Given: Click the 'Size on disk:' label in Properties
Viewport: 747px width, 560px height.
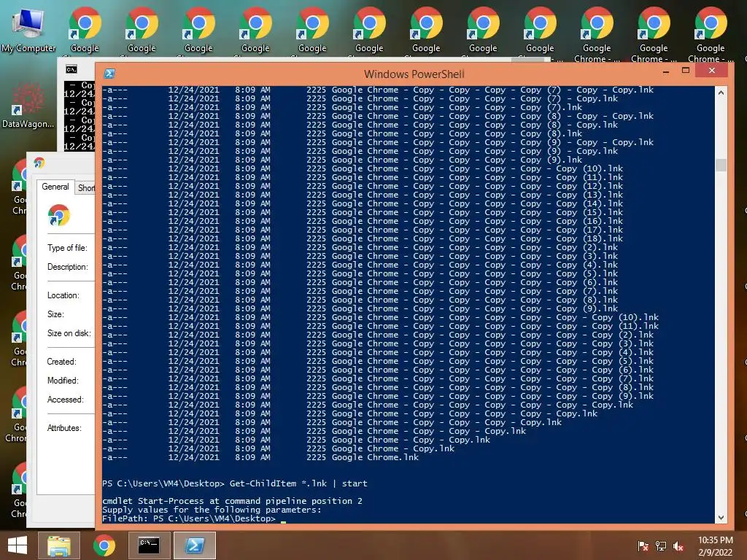Looking at the screenshot, I should (x=69, y=332).
